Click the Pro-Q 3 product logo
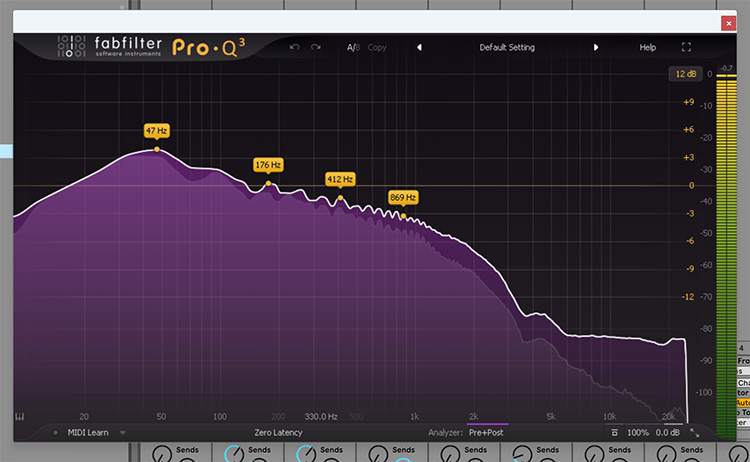 (x=209, y=47)
